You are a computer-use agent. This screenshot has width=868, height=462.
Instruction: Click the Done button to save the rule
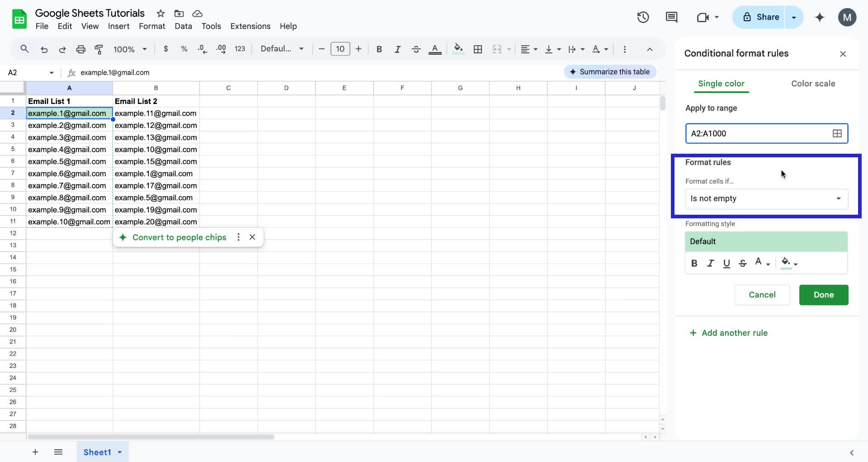[823, 295]
